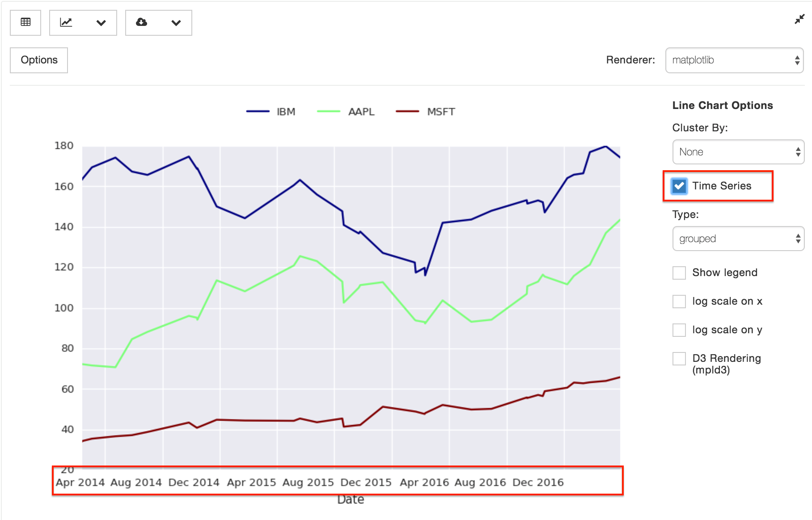This screenshot has height=520, width=812.
Task: Click the 180 y-axis tick label
Action: (x=64, y=146)
